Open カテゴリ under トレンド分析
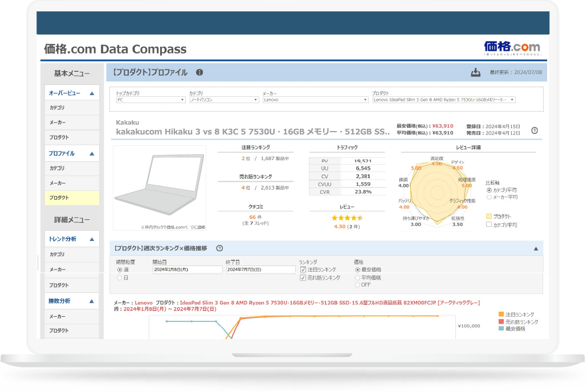The height and width of the screenshot is (392, 587). click(72, 254)
